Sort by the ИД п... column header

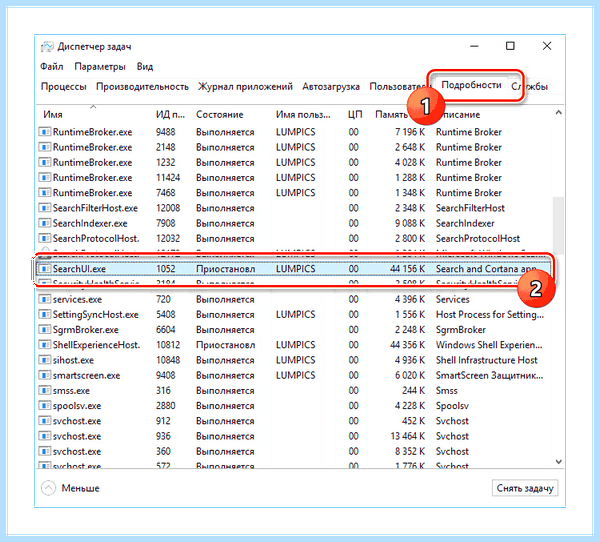170,114
